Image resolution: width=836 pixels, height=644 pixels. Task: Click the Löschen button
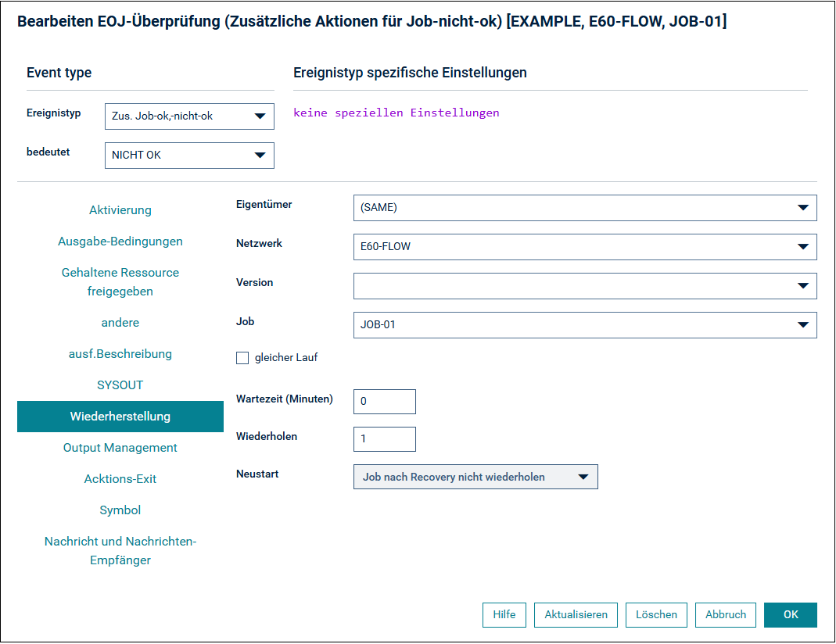656,615
